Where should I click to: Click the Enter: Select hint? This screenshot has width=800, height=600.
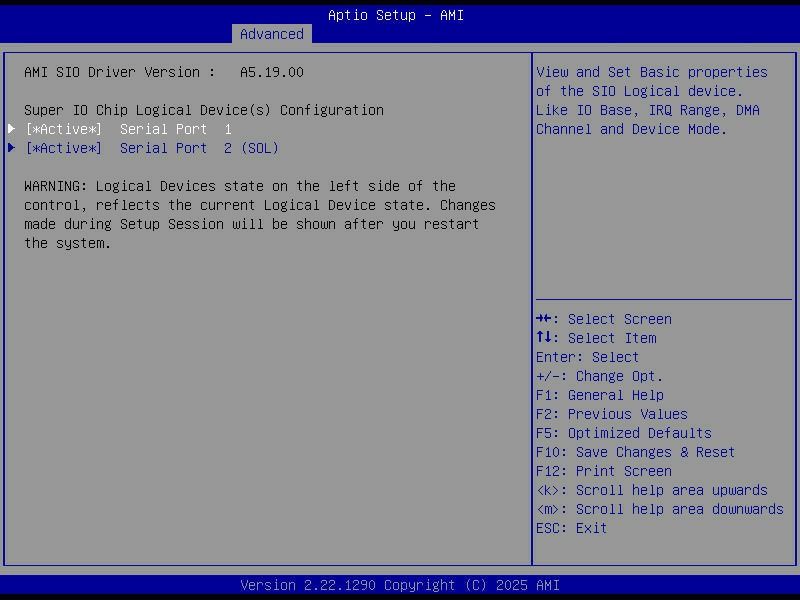(587, 357)
